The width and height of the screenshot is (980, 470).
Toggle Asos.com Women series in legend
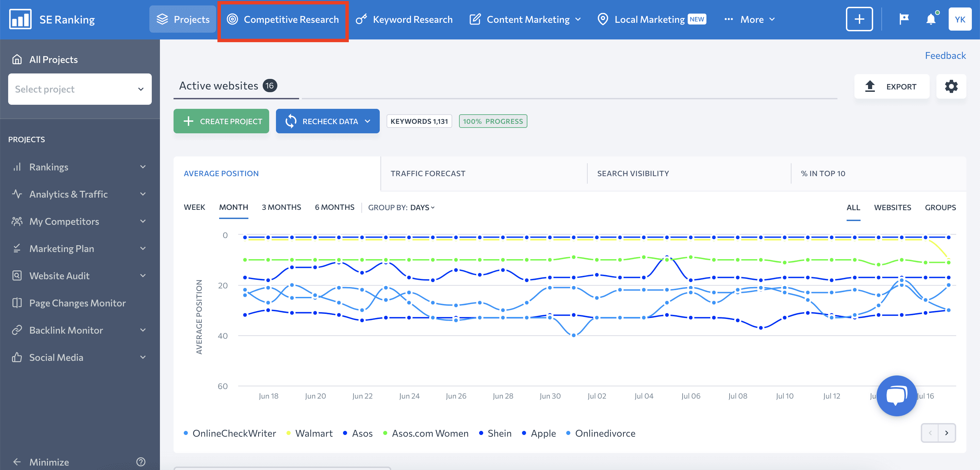(x=426, y=433)
